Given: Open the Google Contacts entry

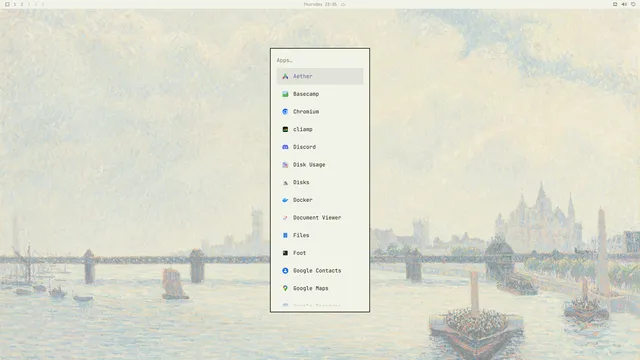Looking at the screenshot, I should [x=320, y=271].
